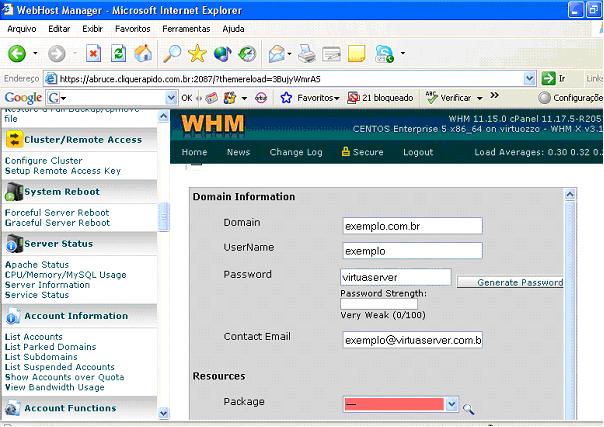Screen dimensions: 604x427
Task: Expand the Messenger icon dropdown arrow
Action: (x=403, y=53)
